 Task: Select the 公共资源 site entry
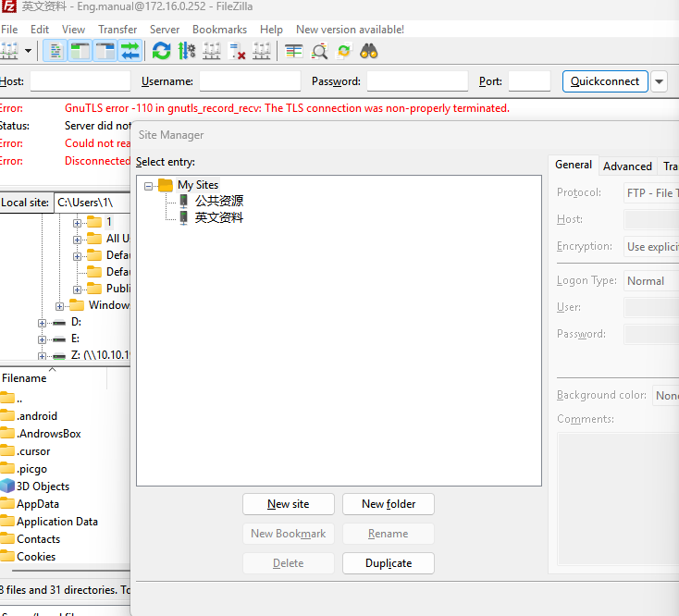pyautogui.click(x=218, y=201)
